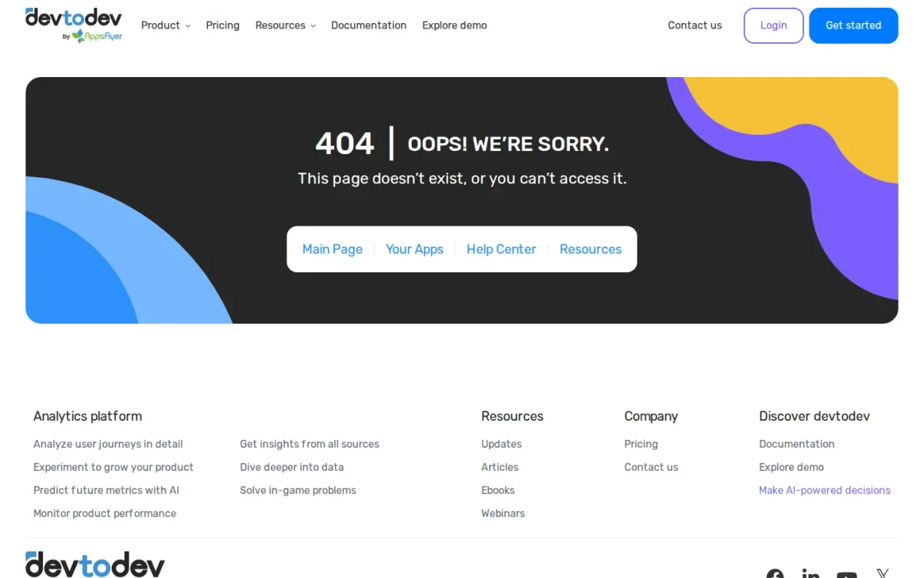The width and height of the screenshot is (924, 578).
Task: Open Monitor product performance link
Action: tap(105, 513)
